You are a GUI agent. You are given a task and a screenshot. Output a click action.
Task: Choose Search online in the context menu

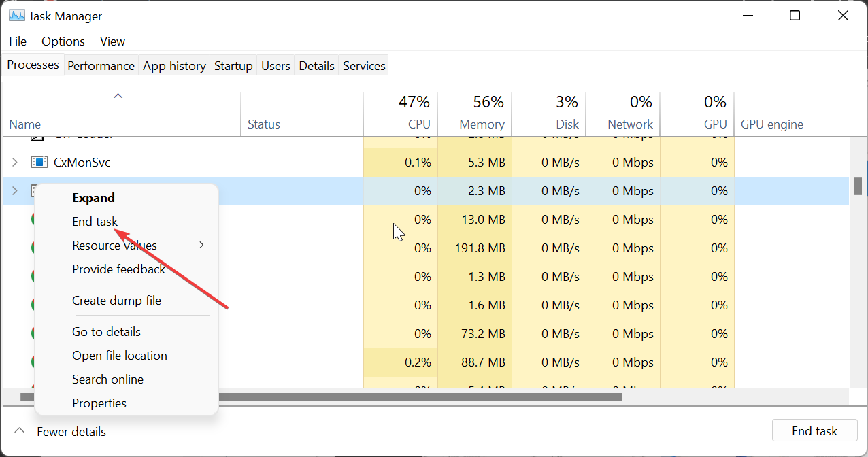[127, 379]
